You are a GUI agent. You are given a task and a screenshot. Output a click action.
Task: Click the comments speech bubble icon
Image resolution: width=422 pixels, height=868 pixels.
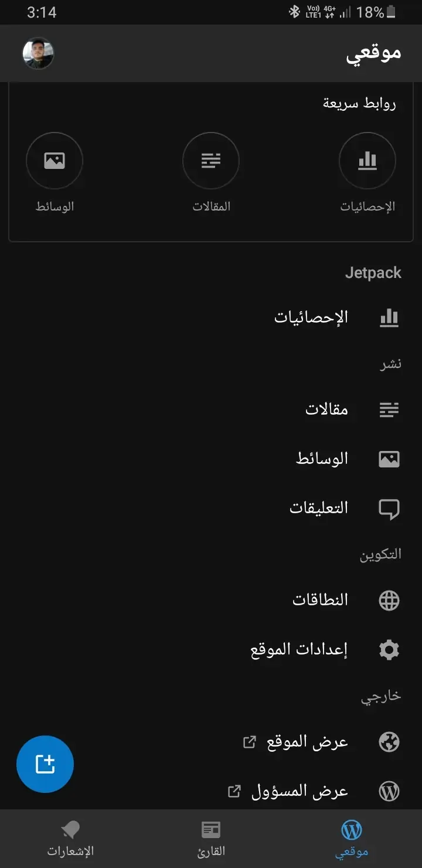pos(389,508)
